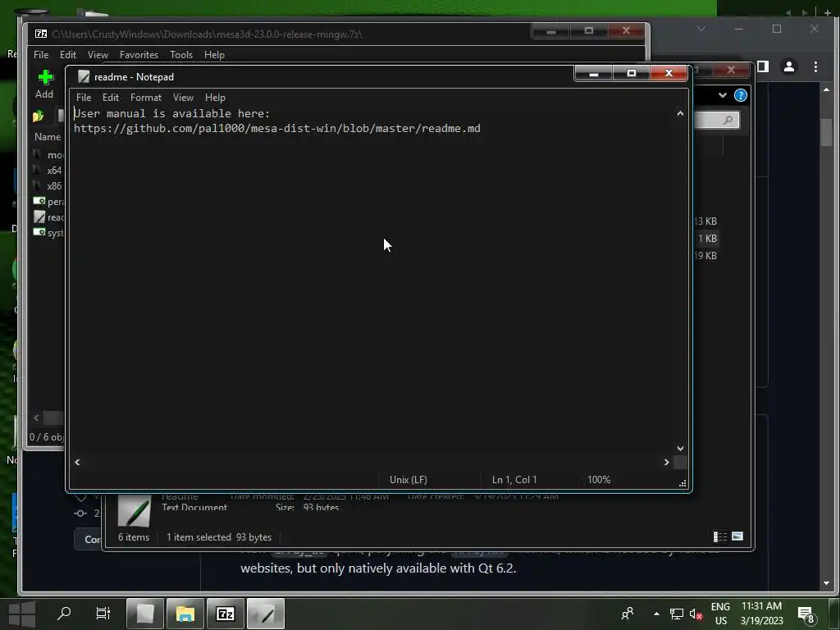840x630 pixels.
Task: Click Notepad horizontal scroll left arrow
Action: (77, 463)
